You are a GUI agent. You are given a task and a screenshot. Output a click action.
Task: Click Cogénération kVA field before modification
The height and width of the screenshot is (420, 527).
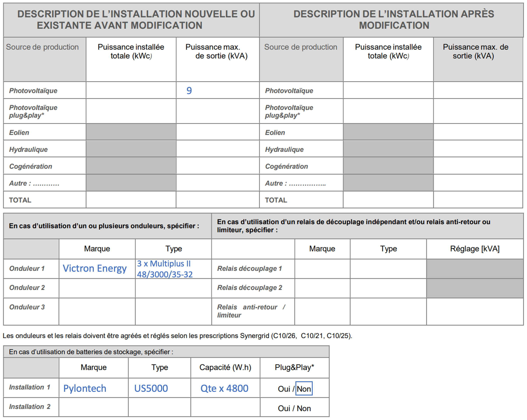(x=218, y=166)
